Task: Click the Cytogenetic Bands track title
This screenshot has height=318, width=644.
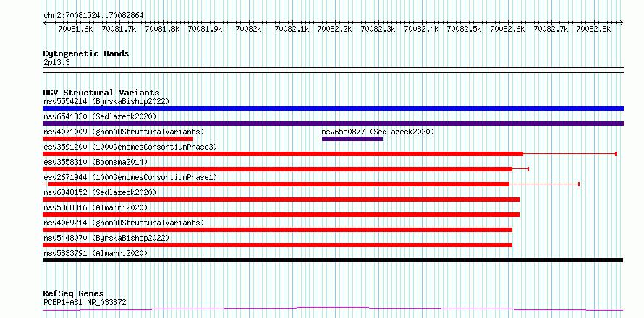Action: point(86,53)
